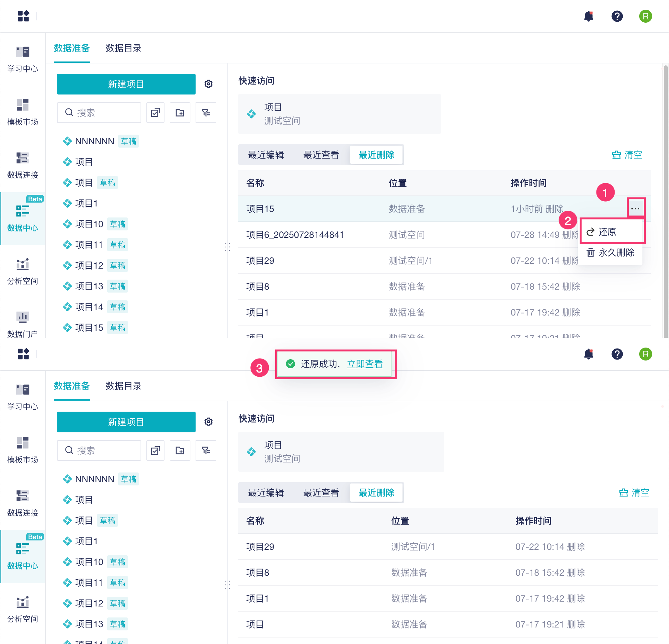
Task: Open the help question mark icon
Action: tap(617, 16)
